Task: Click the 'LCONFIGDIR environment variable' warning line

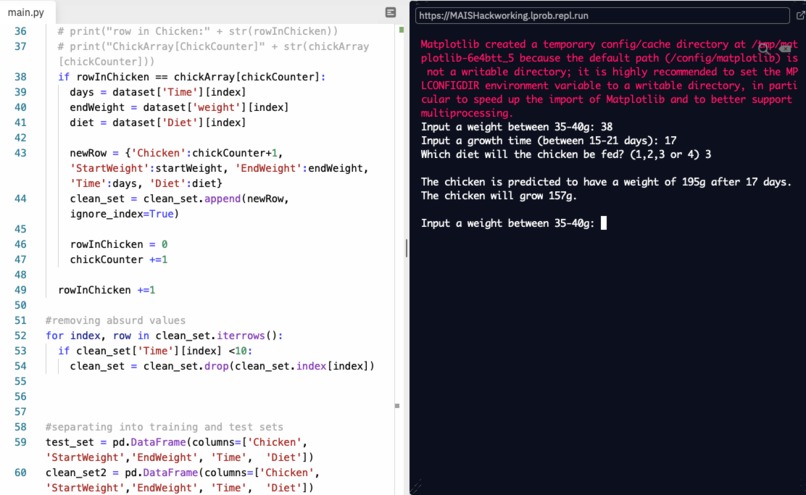Action: [609, 85]
